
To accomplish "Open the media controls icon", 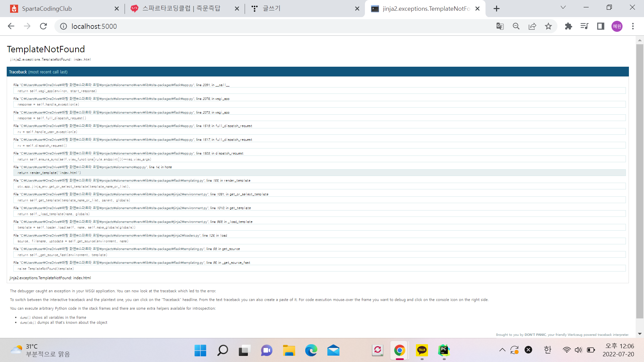I will (x=585, y=26).
